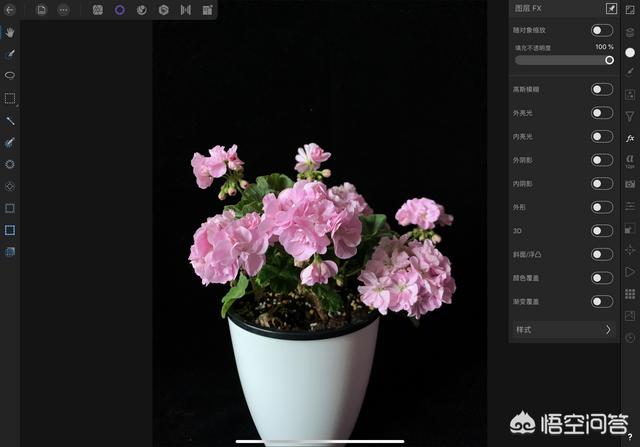
Task: Switch to the purple-ring Photo persona
Action: (120, 9)
